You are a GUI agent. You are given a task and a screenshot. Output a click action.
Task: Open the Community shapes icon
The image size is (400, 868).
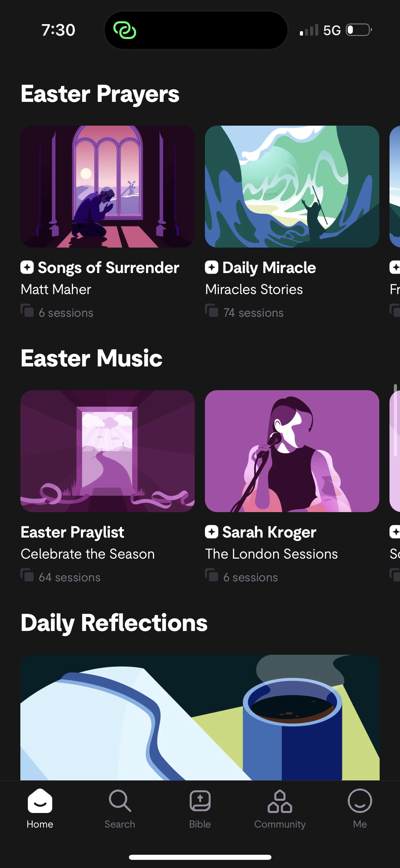pos(280,801)
